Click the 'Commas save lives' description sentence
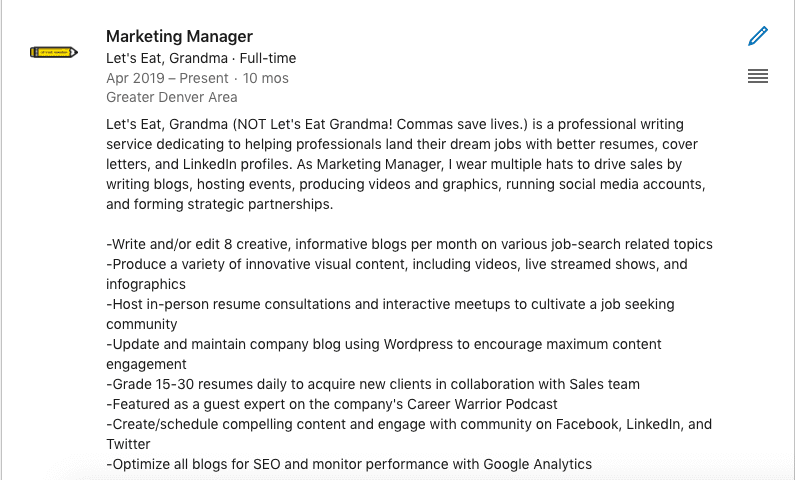The height and width of the screenshot is (480, 795). (459, 124)
